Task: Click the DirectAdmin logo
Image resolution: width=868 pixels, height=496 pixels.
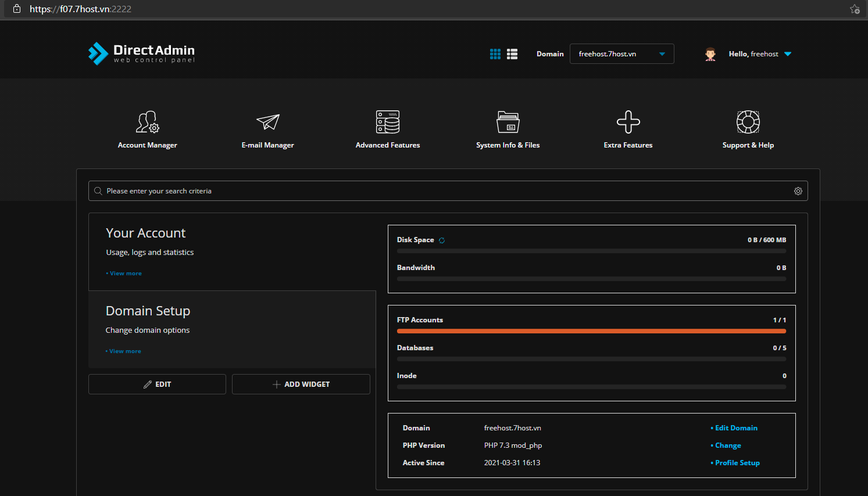Action: coord(141,53)
